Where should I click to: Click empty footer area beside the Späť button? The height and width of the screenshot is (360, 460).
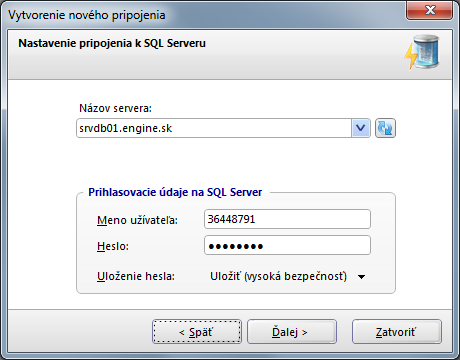[x=80, y=332]
